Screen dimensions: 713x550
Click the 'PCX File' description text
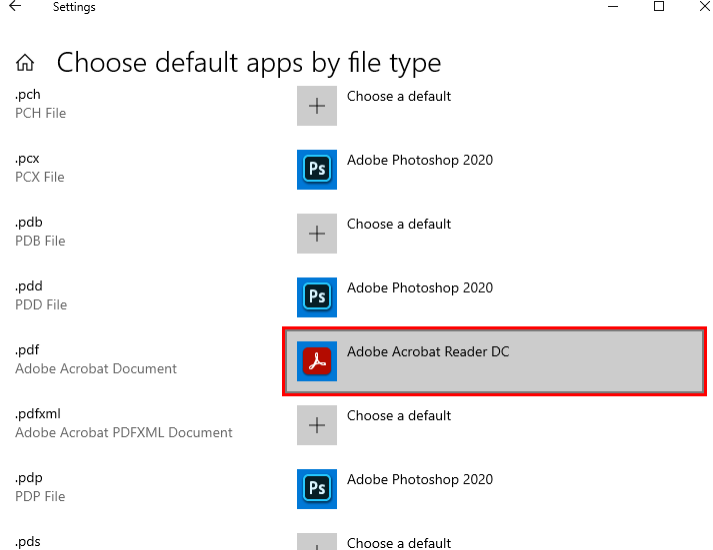[x=40, y=177]
